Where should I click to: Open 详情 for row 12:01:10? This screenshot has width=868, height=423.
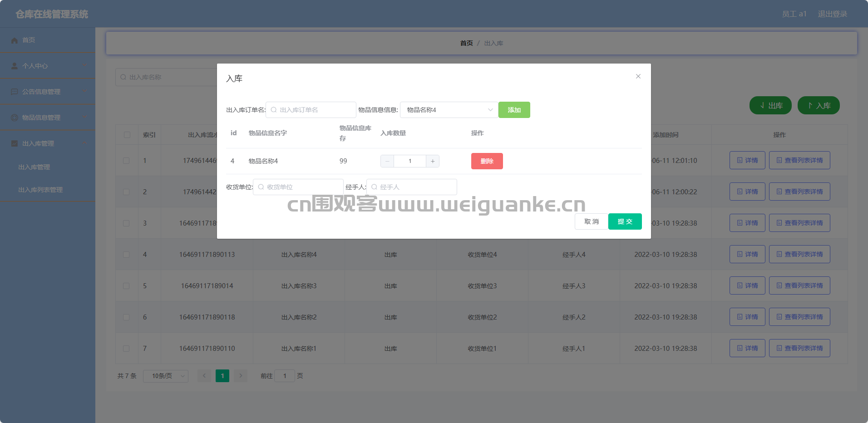coord(747,160)
